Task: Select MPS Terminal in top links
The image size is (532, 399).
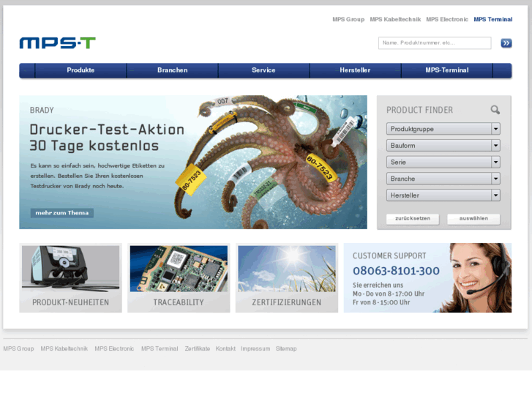Action: click(x=493, y=19)
